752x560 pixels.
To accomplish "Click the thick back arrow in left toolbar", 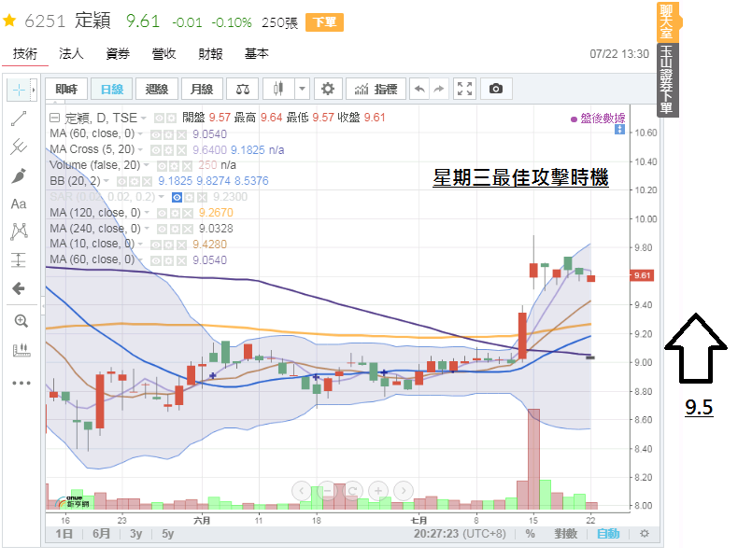I will point(19,288).
